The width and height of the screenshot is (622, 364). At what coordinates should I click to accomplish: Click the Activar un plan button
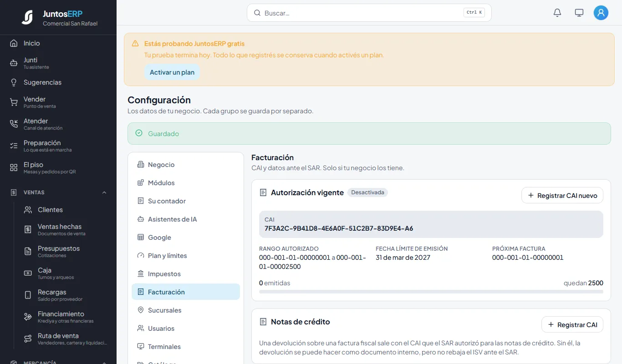pyautogui.click(x=172, y=72)
